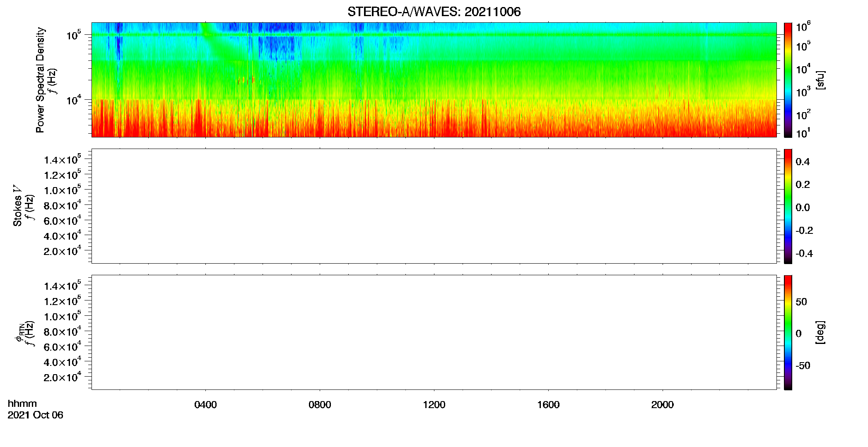The width and height of the screenshot is (868, 447).
Task: Click the [sfu] units label
Action: [x=820, y=80]
